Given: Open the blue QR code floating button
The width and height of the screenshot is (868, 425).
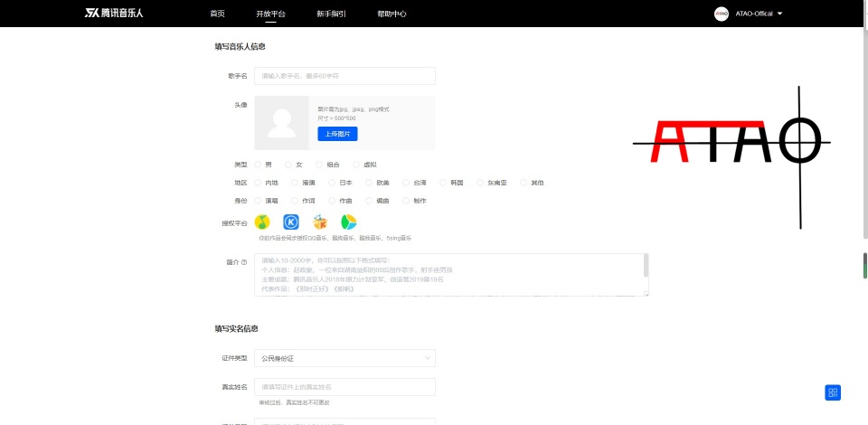Looking at the screenshot, I should coord(833,393).
